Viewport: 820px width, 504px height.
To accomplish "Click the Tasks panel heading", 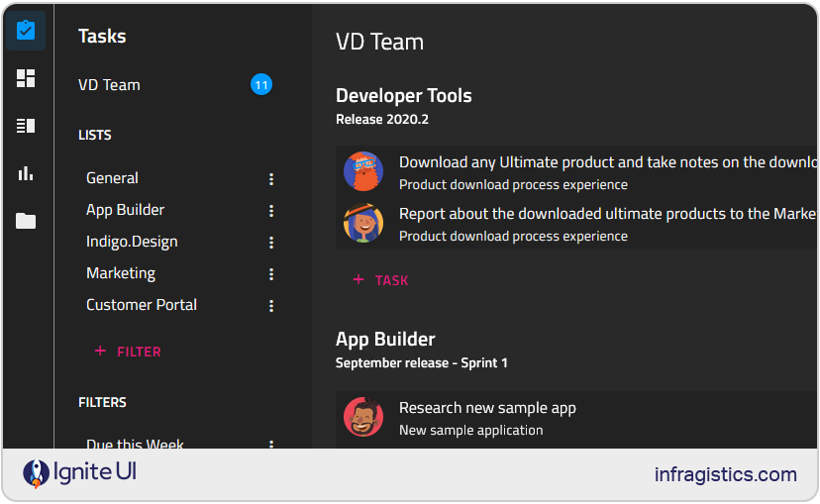I will click(102, 36).
